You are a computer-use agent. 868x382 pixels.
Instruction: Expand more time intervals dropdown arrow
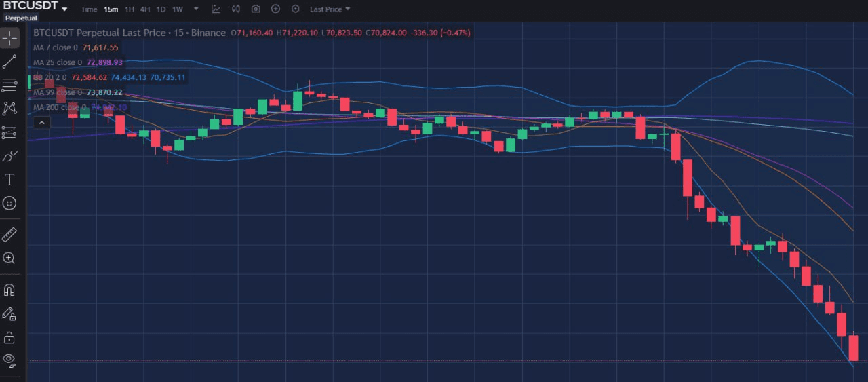pyautogui.click(x=196, y=9)
